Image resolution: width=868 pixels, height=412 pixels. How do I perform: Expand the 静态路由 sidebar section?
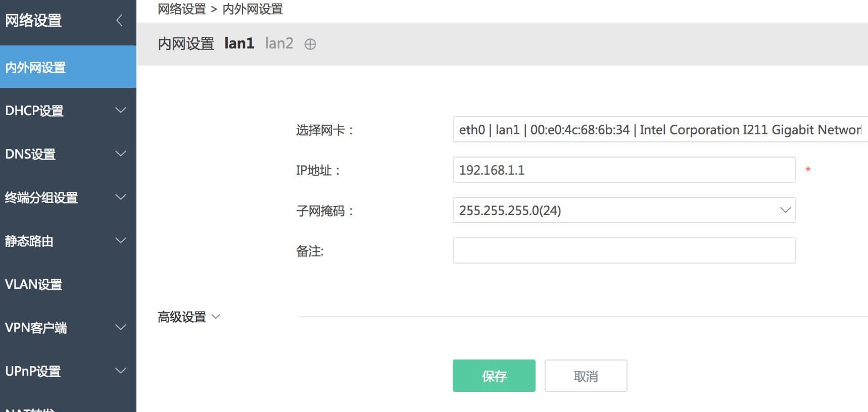(x=120, y=240)
